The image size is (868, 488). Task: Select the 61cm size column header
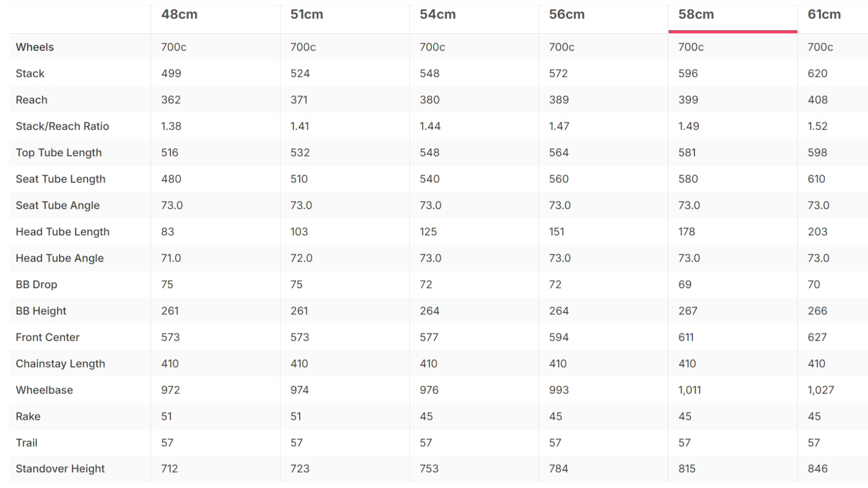(x=824, y=15)
